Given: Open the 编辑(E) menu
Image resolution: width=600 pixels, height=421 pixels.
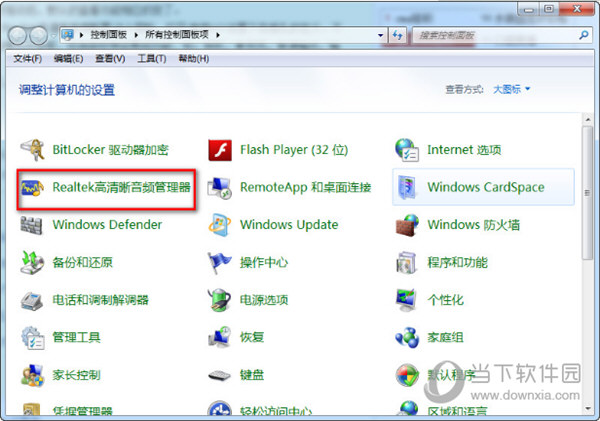Looking at the screenshot, I should pyautogui.click(x=68, y=59).
